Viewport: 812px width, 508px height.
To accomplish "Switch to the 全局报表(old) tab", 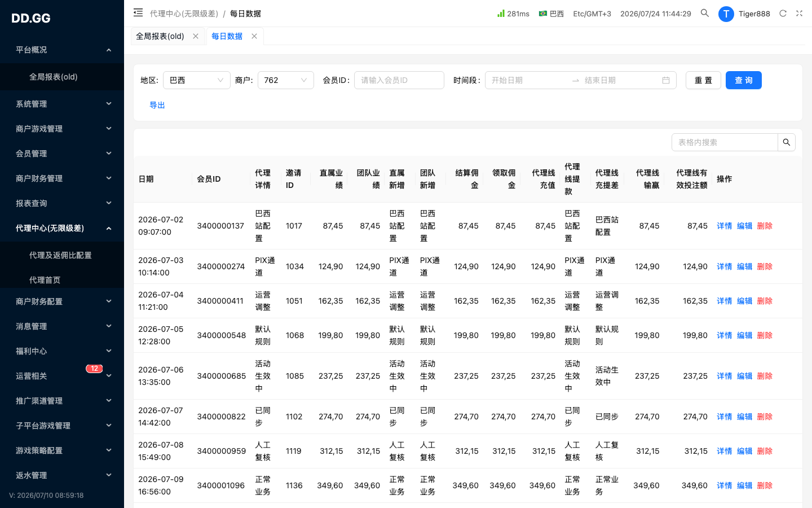I will click(x=160, y=36).
